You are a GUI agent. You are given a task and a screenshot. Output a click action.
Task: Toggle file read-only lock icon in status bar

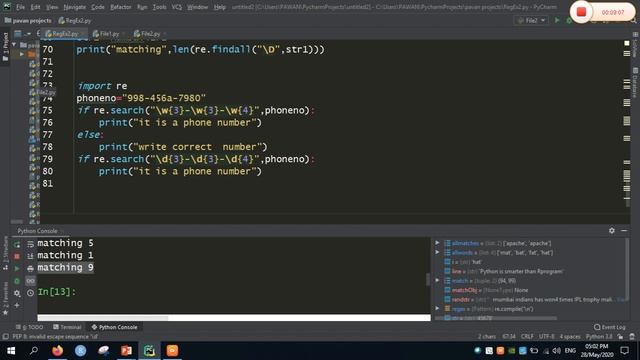click(x=620, y=337)
